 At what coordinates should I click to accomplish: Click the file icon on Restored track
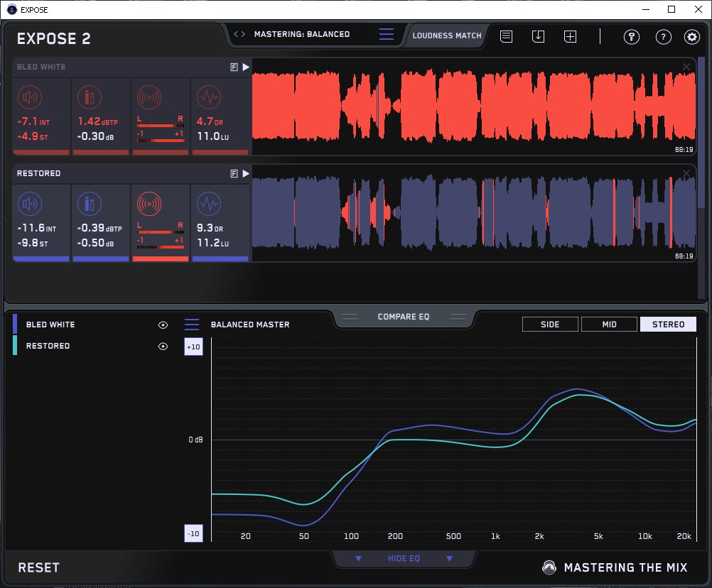[x=234, y=174]
